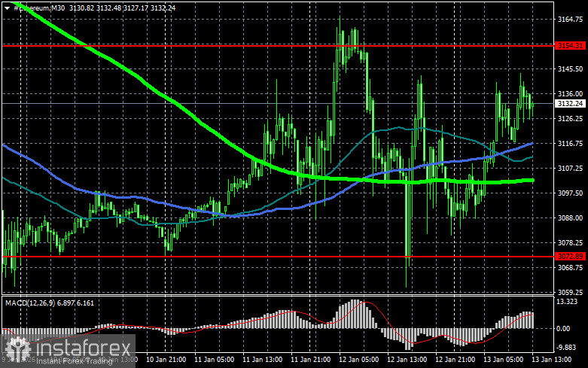Click price scale value 3116.75
The image size is (588, 368).
pos(570,144)
